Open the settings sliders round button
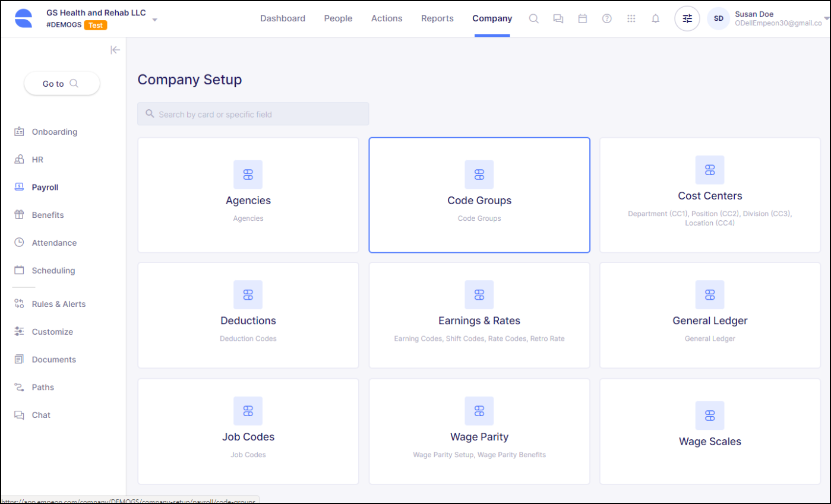The width and height of the screenshot is (831, 504). (687, 18)
